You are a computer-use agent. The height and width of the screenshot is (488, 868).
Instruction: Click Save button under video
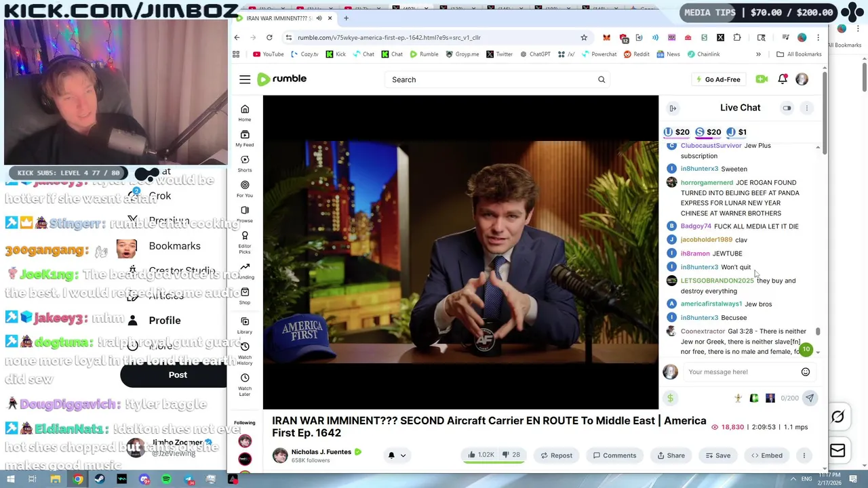(717, 455)
